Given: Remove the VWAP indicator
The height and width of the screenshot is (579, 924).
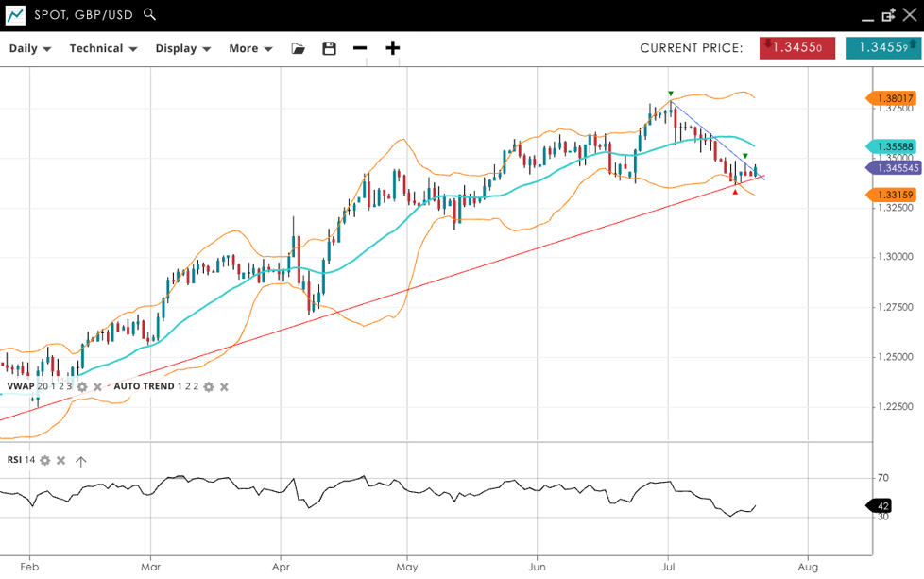Looking at the screenshot, I should (97, 386).
